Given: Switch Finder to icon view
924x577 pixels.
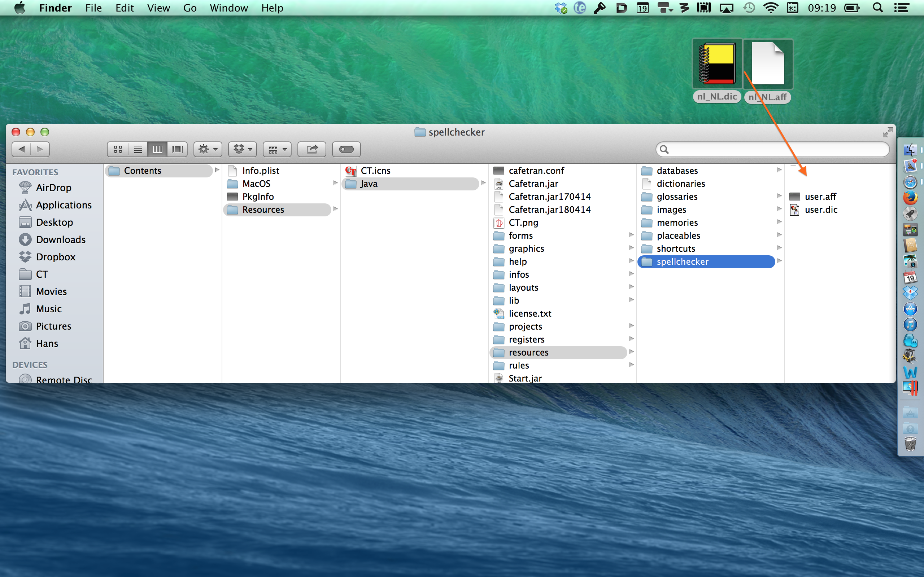Looking at the screenshot, I should tap(118, 149).
